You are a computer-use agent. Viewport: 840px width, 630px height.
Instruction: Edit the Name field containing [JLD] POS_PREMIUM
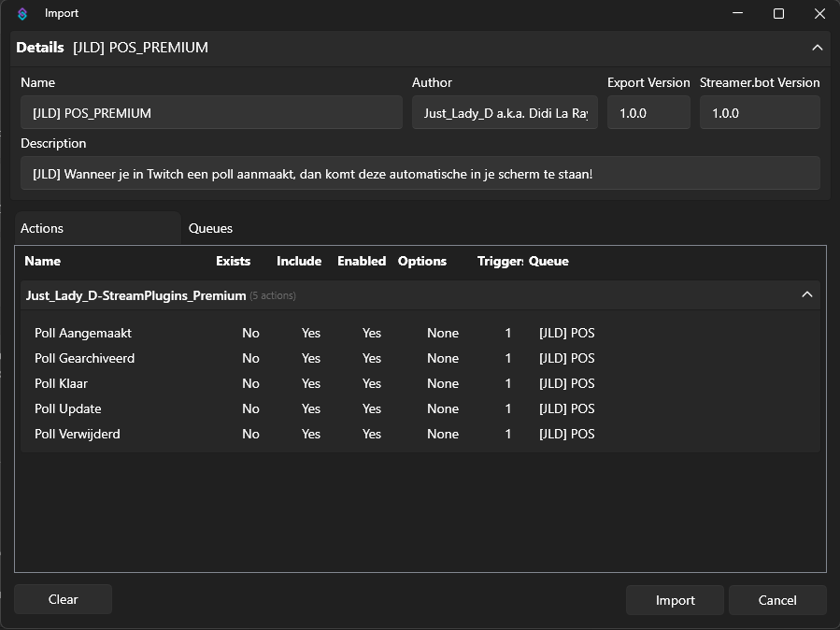[x=210, y=112]
